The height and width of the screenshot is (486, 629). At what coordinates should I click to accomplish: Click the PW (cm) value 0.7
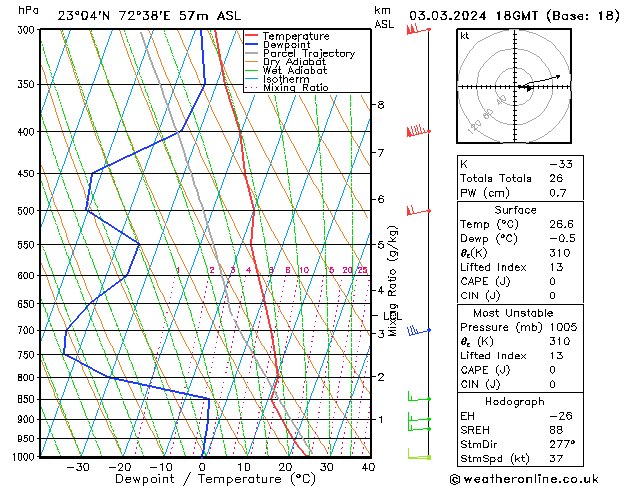tap(558, 193)
